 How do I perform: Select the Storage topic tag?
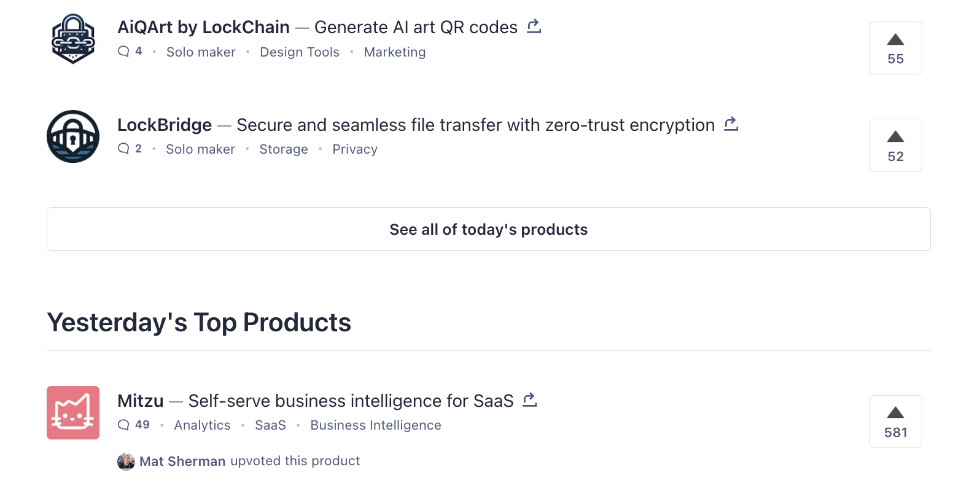(284, 149)
